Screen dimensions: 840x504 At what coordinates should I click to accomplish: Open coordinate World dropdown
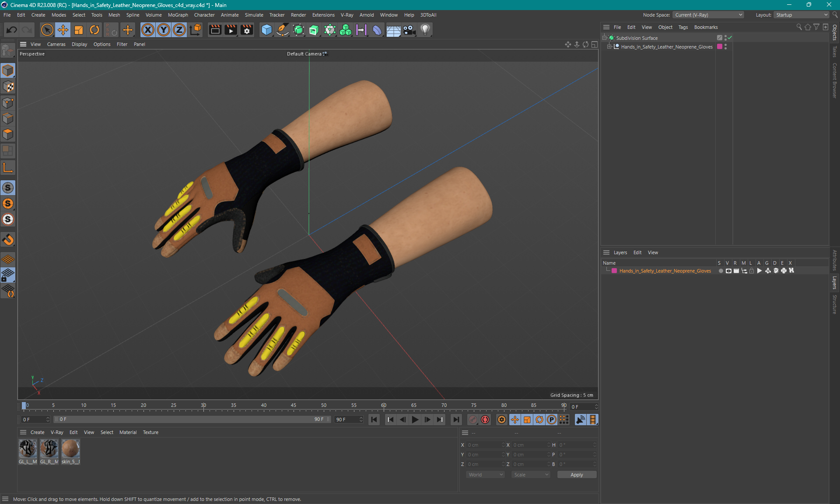(x=485, y=475)
